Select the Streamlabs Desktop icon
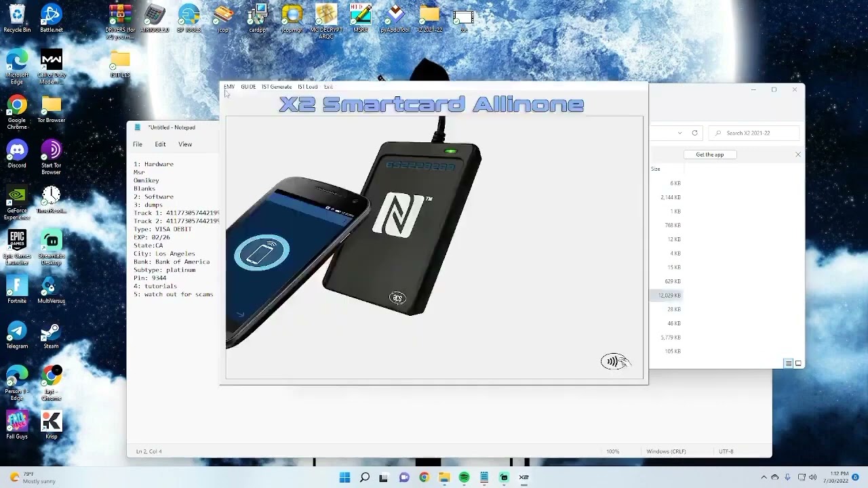Image resolution: width=868 pixels, height=488 pixels. [x=51, y=247]
